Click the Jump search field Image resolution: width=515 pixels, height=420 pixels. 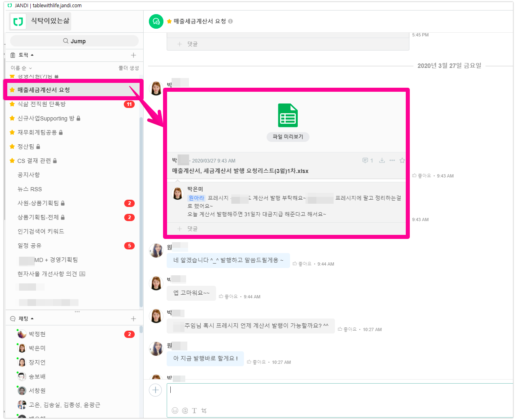(74, 41)
